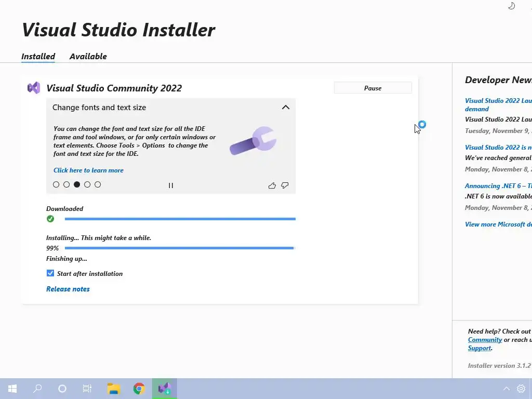Screen dimensions: 532x399
Task: Select third filled carousel dot
Action: [x=77, y=184]
